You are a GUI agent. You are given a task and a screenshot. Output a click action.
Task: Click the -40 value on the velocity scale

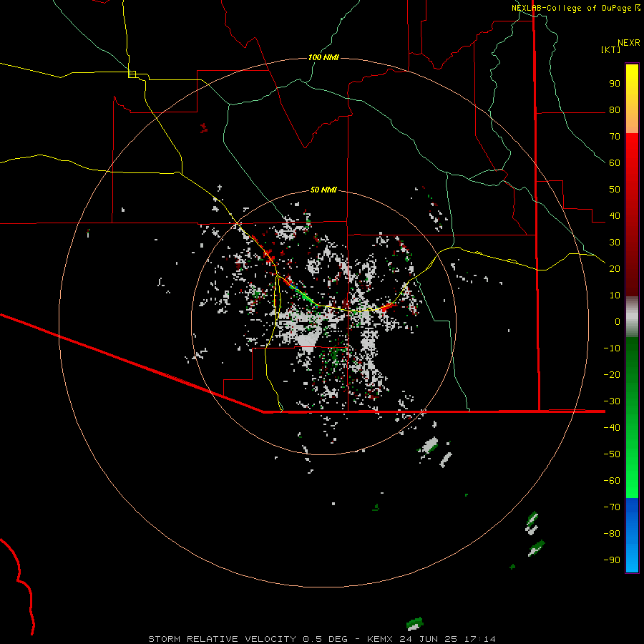(612, 428)
